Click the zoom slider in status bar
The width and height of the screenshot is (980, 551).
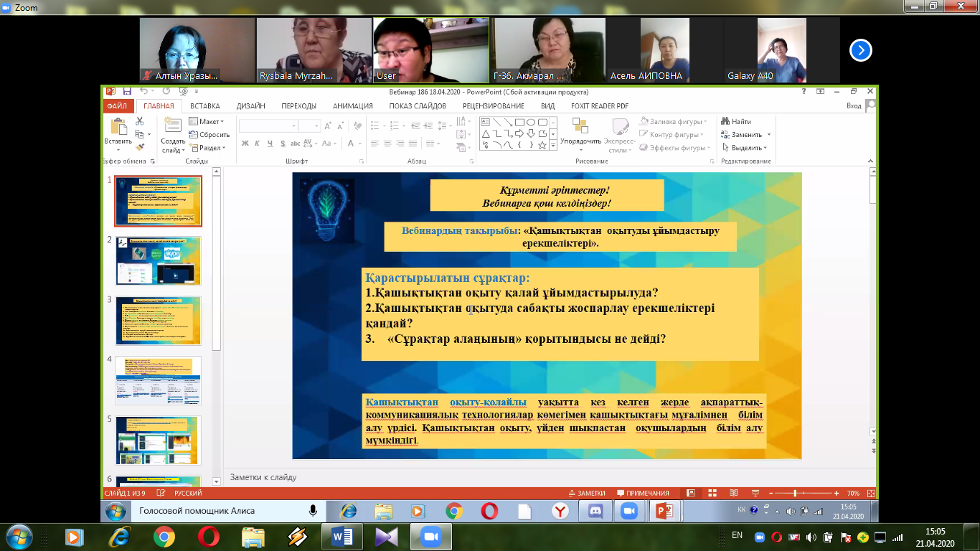pyautogui.click(x=795, y=494)
